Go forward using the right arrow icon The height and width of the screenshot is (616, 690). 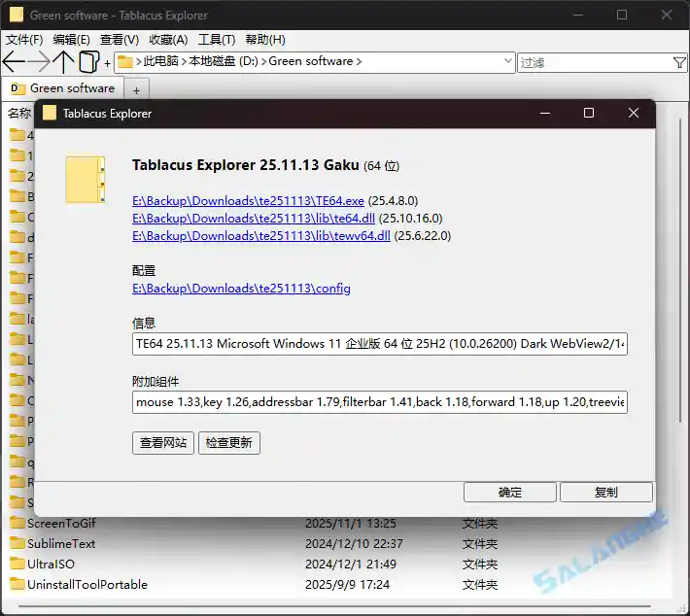pos(39,61)
